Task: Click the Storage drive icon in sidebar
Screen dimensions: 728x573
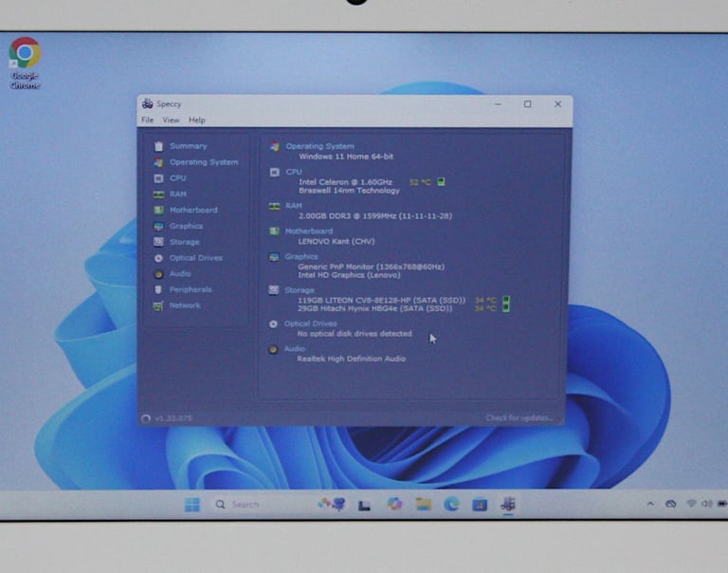Action: 159,242
